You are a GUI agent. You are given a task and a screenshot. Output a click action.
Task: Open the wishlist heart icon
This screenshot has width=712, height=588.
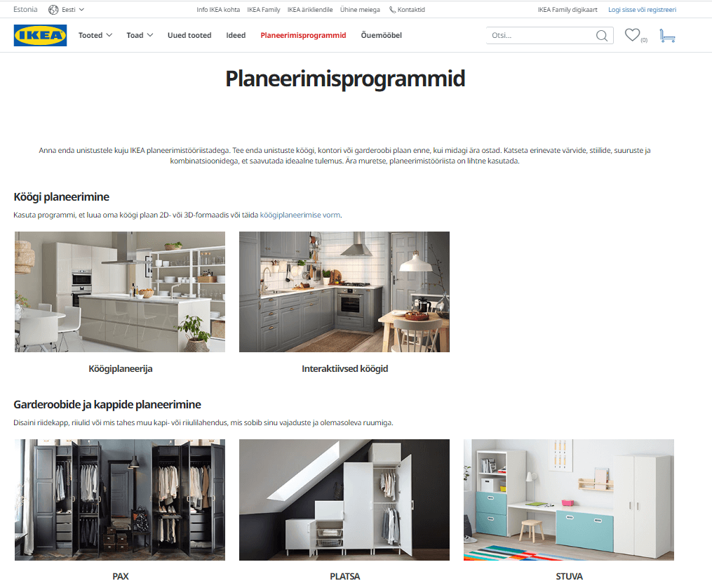click(x=632, y=35)
